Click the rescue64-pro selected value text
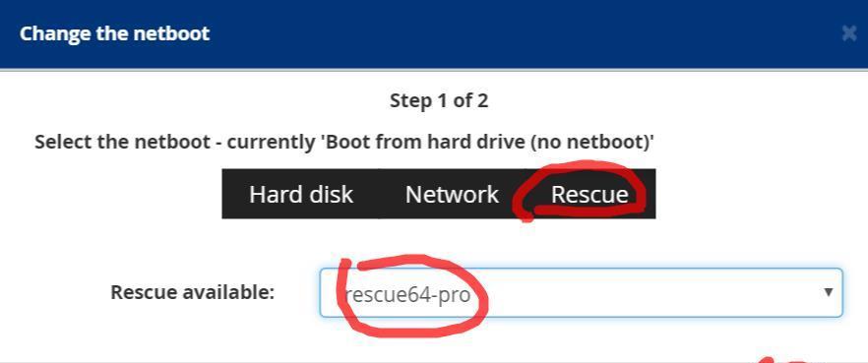The image size is (868, 363). click(x=406, y=295)
